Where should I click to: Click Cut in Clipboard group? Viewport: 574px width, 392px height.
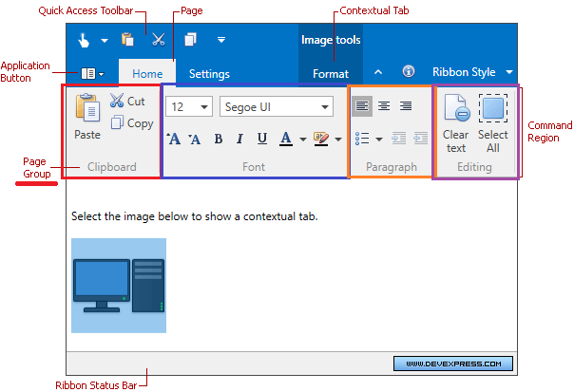click(127, 101)
